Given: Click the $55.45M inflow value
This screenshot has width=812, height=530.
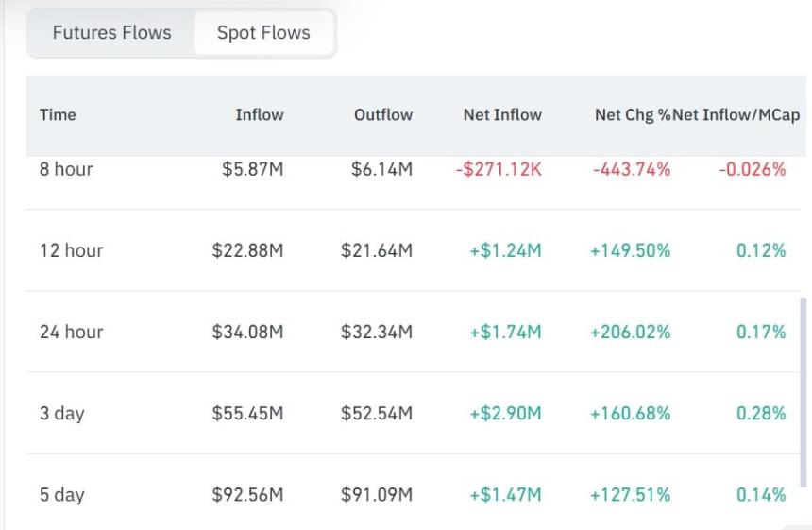Looking at the screenshot, I should 247,414.
